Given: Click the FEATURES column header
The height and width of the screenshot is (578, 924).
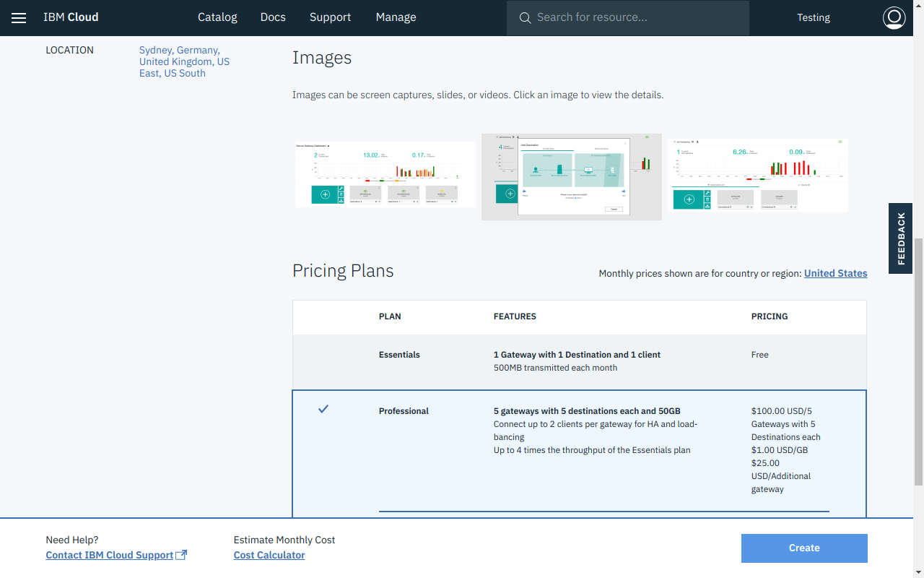Looking at the screenshot, I should point(515,316).
